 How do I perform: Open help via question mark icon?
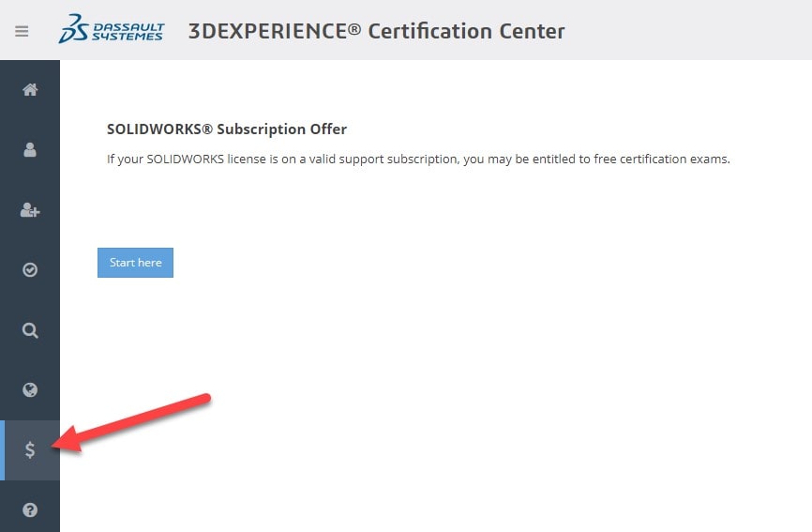(30, 509)
